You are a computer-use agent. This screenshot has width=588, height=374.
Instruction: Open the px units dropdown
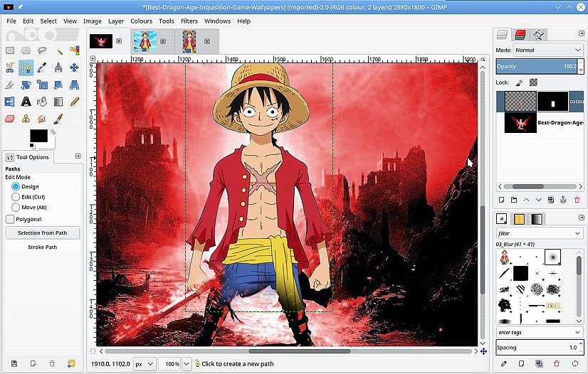(x=144, y=364)
